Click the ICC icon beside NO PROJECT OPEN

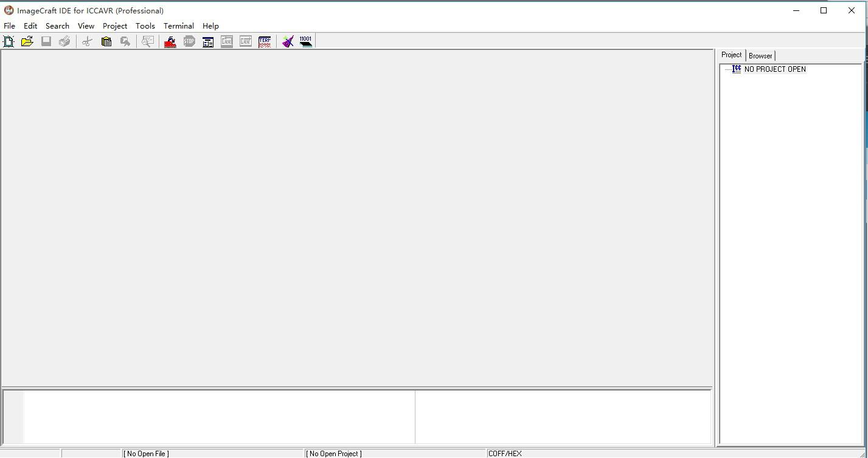pyautogui.click(x=737, y=69)
